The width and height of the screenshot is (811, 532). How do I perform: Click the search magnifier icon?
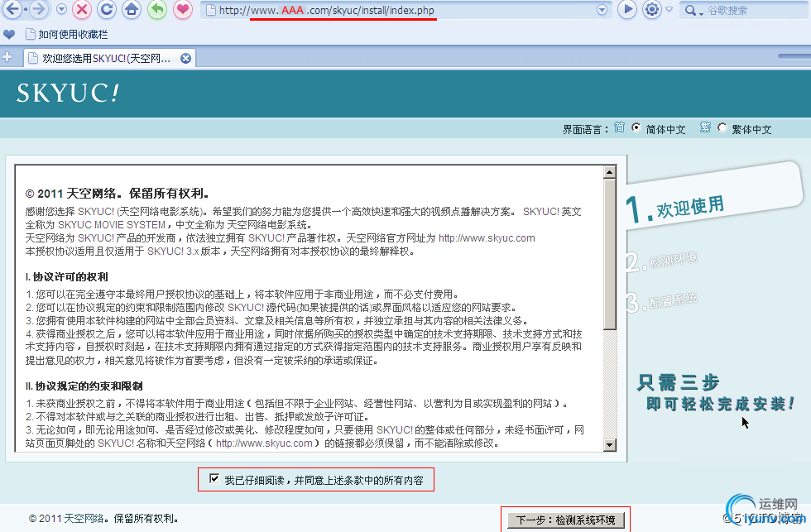click(690, 10)
